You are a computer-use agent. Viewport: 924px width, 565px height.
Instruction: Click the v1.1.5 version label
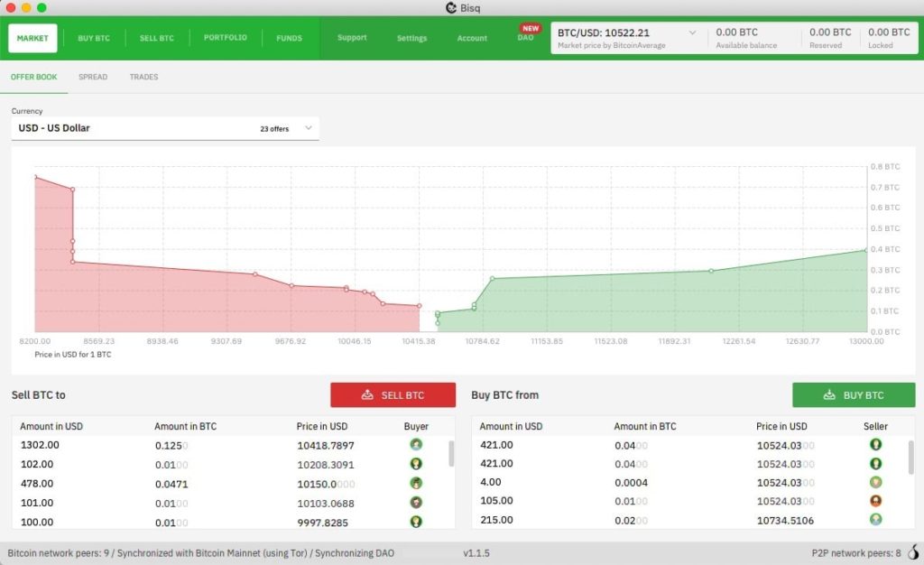tap(476, 553)
